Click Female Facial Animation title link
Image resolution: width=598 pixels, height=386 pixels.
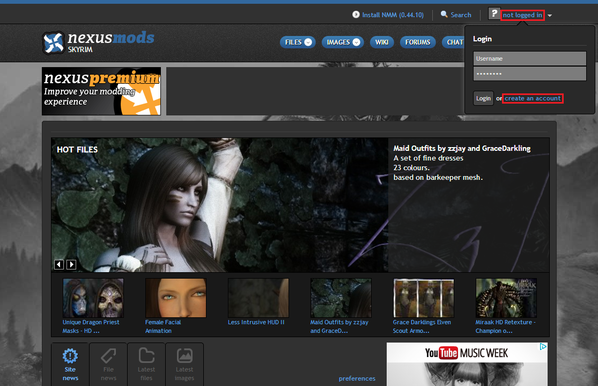pos(163,326)
